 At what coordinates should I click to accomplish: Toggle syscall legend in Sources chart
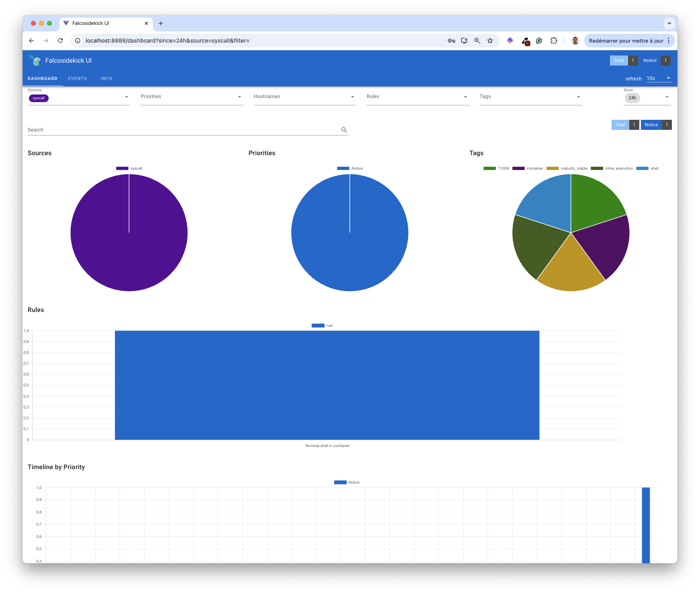click(129, 168)
